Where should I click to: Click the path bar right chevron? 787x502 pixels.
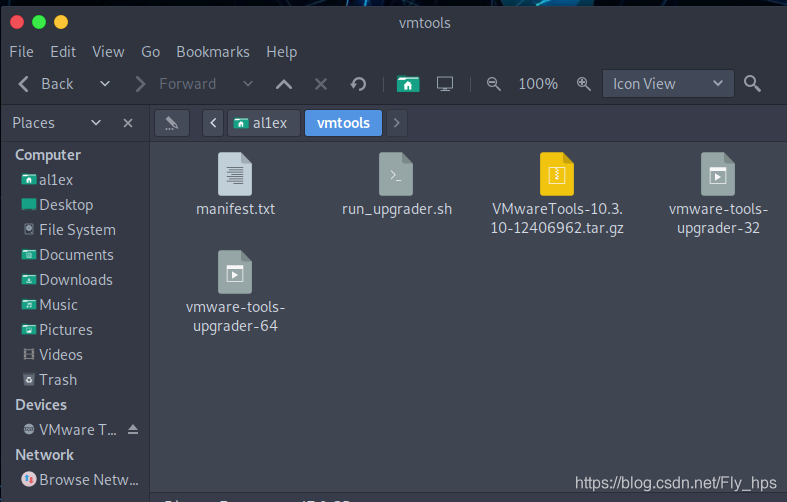click(x=397, y=123)
